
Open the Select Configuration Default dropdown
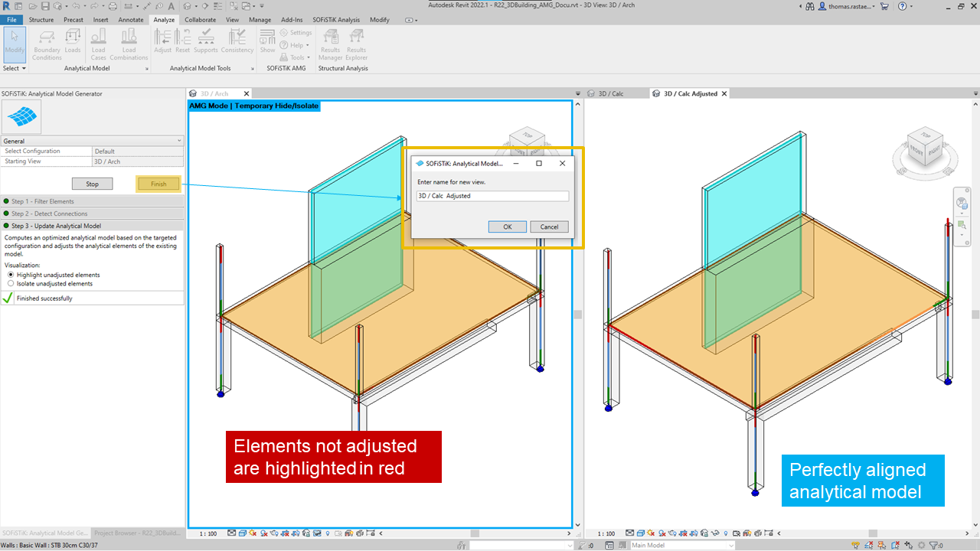(138, 152)
